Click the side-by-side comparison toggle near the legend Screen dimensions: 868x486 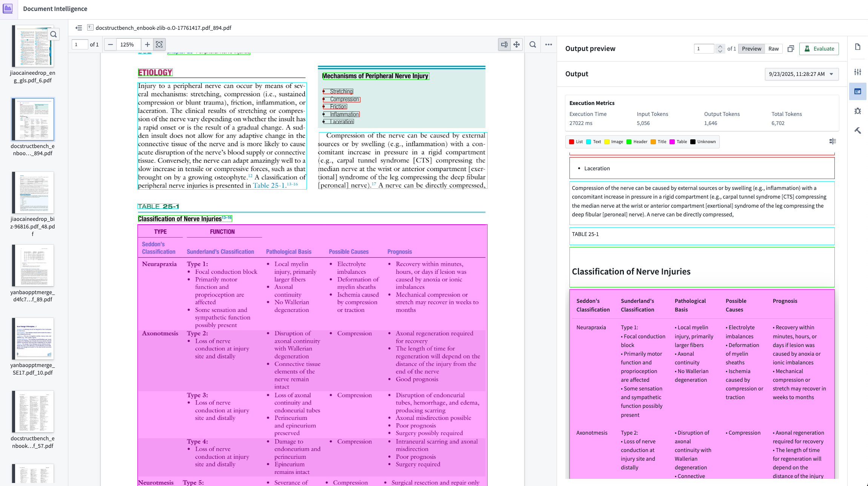pos(833,141)
